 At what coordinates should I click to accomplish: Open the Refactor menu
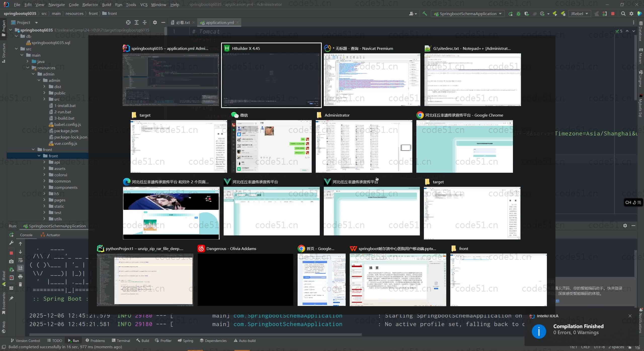(x=90, y=5)
